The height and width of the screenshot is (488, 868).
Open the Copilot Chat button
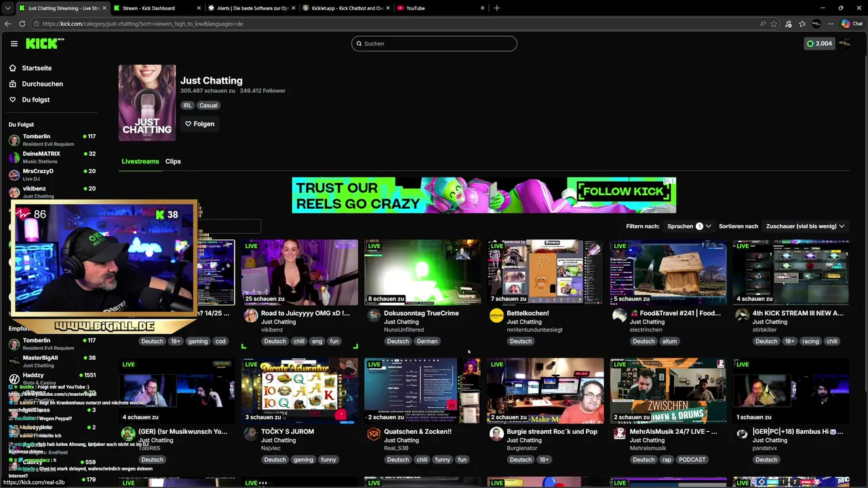click(852, 24)
